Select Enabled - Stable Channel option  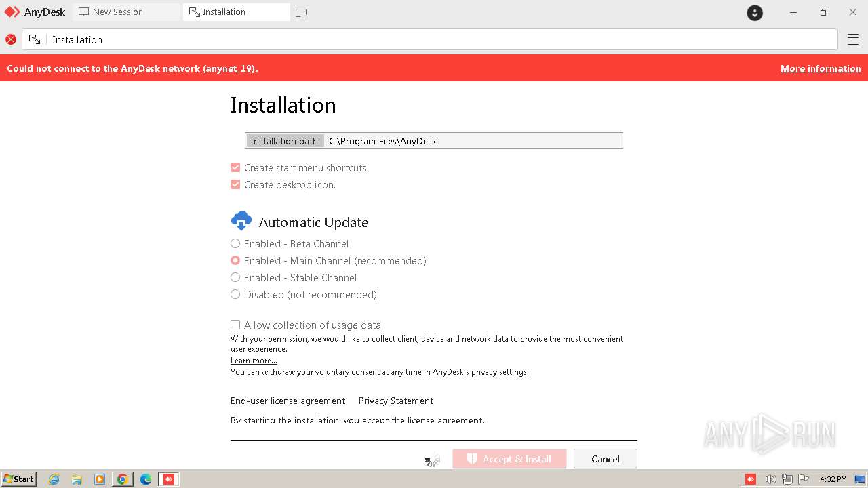[x=235, y=277]
